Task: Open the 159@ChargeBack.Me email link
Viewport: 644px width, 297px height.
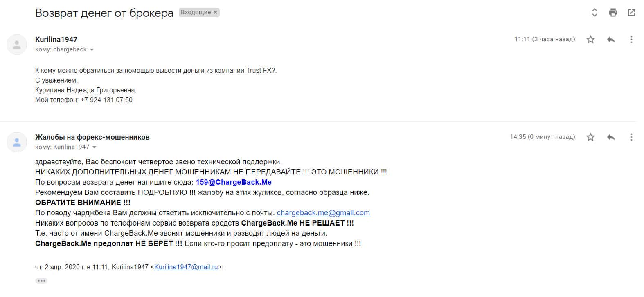Action: (234, 182)
